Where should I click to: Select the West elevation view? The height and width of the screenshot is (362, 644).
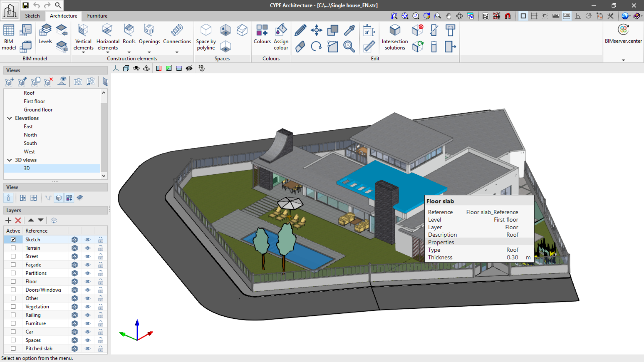29,152
